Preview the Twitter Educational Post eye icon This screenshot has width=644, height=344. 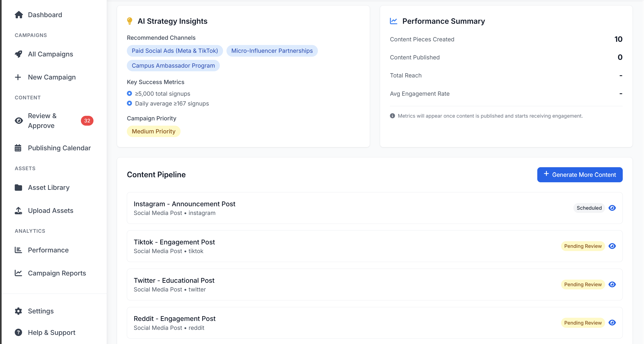click(x=612, y=285)
